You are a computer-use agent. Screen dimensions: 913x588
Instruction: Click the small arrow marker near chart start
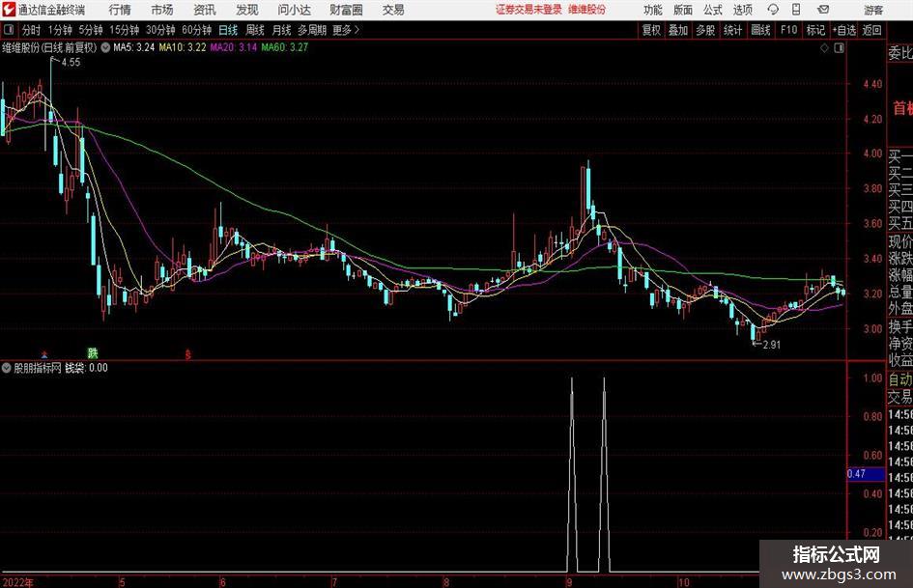point(44,354)
